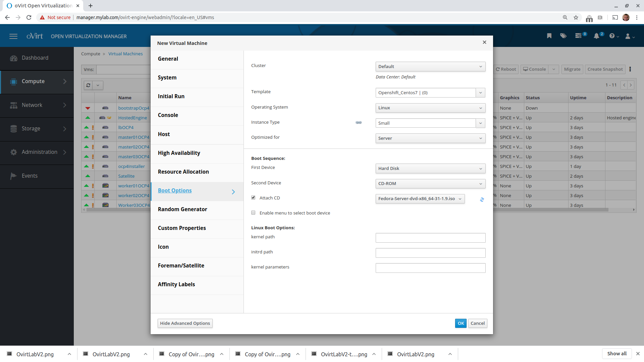Go to previous page of VM list
The image size is (644, 362).
(x=624, y=85)
